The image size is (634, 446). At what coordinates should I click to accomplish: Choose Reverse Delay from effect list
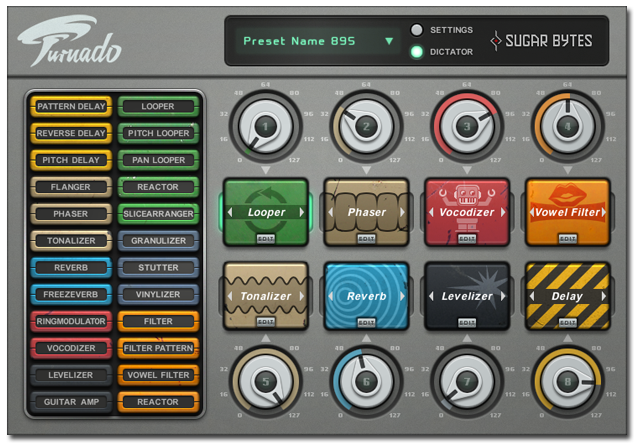tap(71, 133)
